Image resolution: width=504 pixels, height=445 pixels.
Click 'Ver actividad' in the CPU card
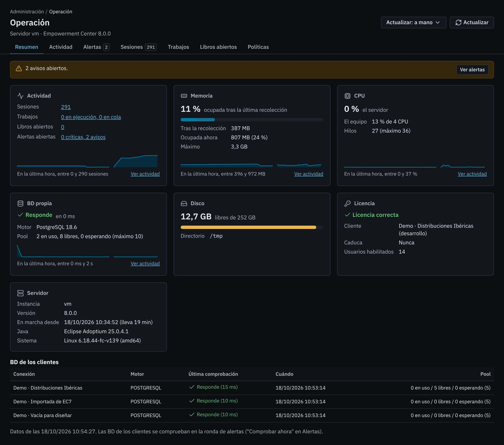point(472,174)
